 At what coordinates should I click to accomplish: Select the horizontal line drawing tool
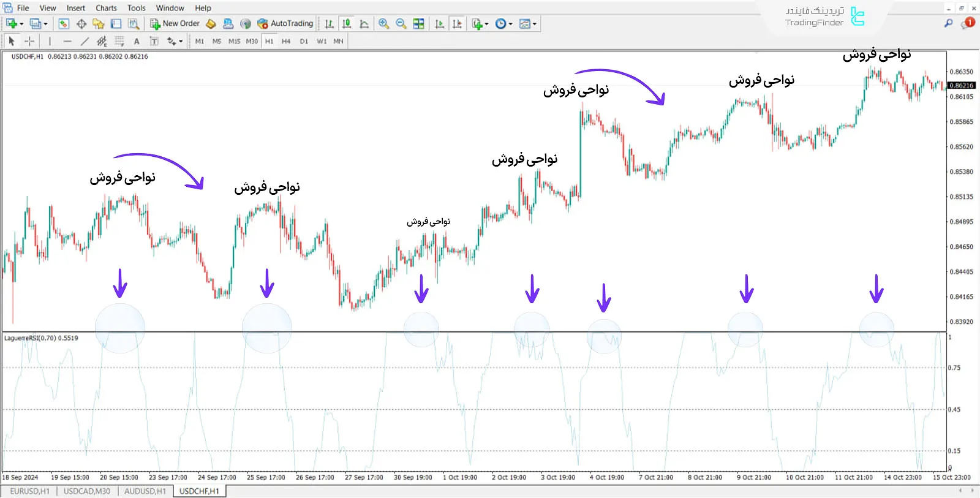pos(67,42)
